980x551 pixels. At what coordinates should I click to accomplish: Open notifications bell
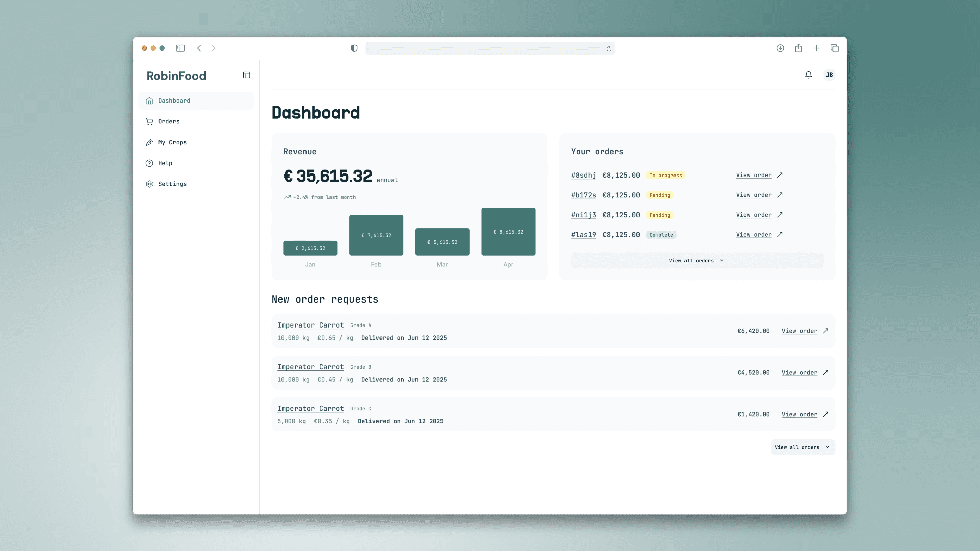pyautogui.click(x=808, y=75)
